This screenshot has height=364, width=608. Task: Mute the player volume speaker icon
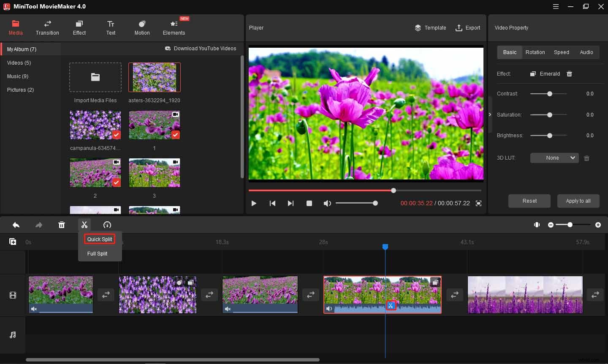coord(327,203)
